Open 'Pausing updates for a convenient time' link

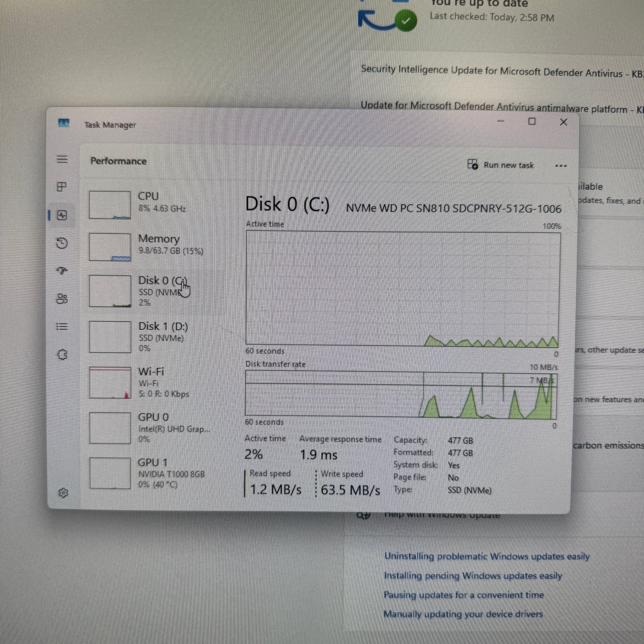pyautogui.click(x=464, y=595)
